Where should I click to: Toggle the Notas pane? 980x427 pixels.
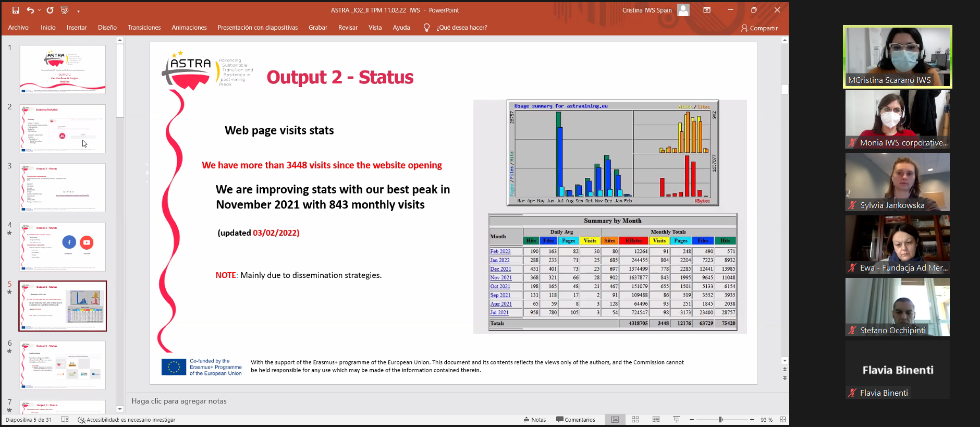pyautogui.click(x=534, y=420)
